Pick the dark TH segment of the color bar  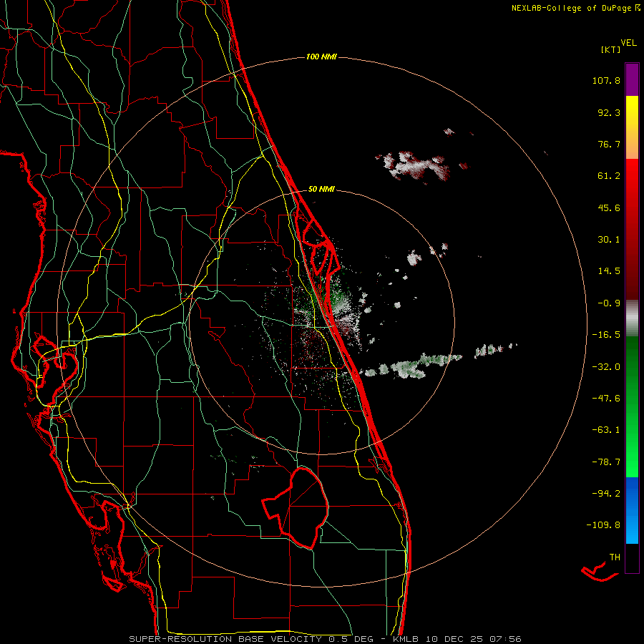pyautogui.click(x=632, y=558)
